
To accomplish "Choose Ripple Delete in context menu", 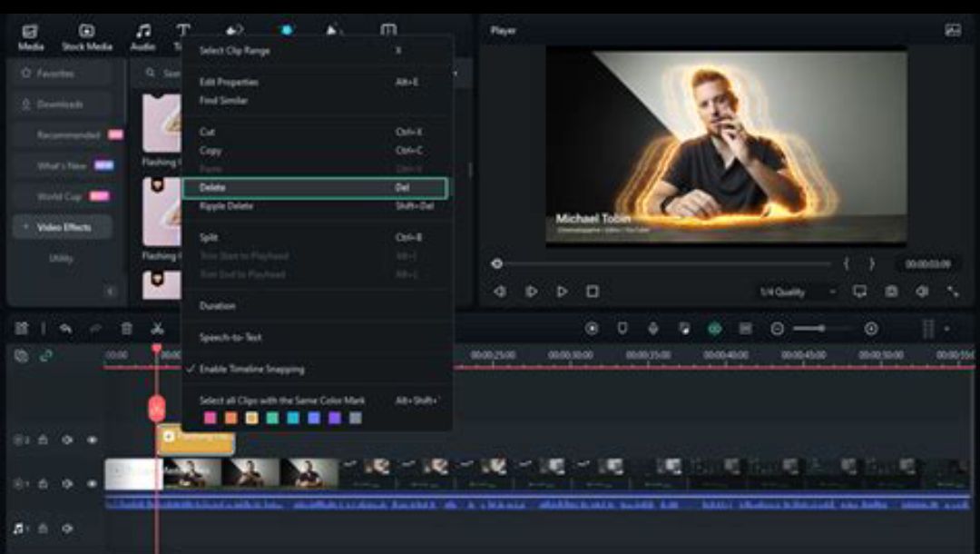I will click(x=318, y=206).
